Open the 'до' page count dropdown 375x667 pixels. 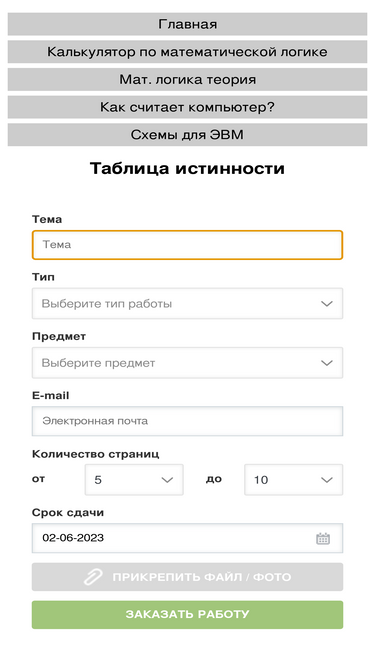293,480
